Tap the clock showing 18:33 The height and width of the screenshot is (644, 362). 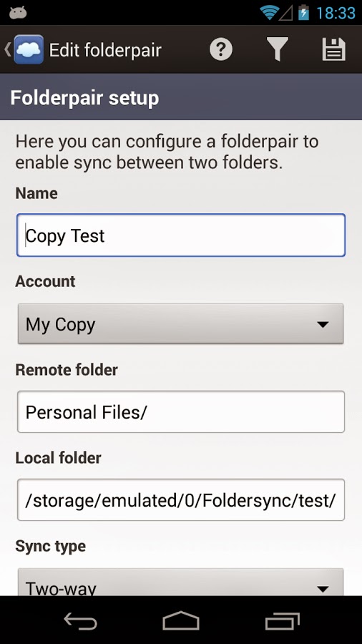point(336,13)
